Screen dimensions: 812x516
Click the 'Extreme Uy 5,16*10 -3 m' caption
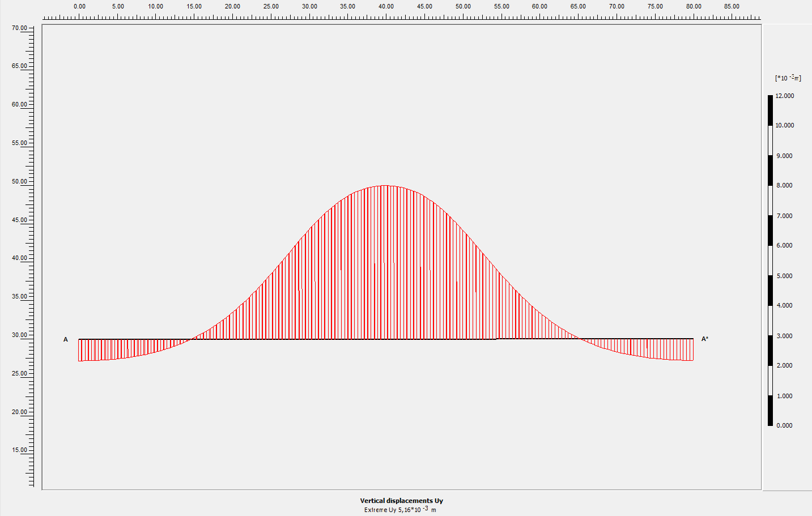coord(400,510)
